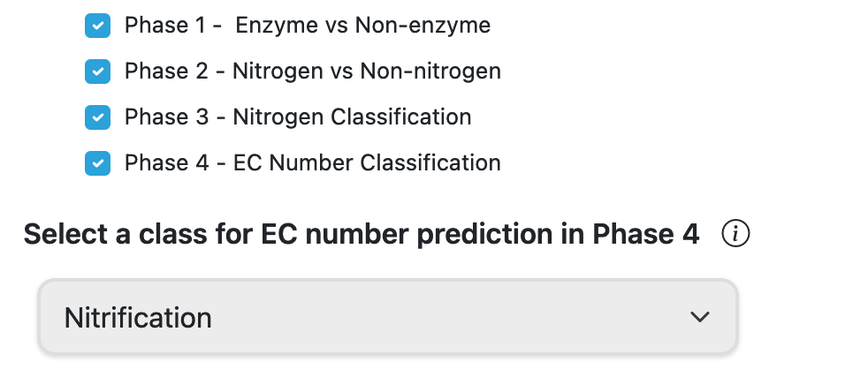Expand class list showing Nitrification
Viewport: 868px width, 377px height.
pos(388,317)
